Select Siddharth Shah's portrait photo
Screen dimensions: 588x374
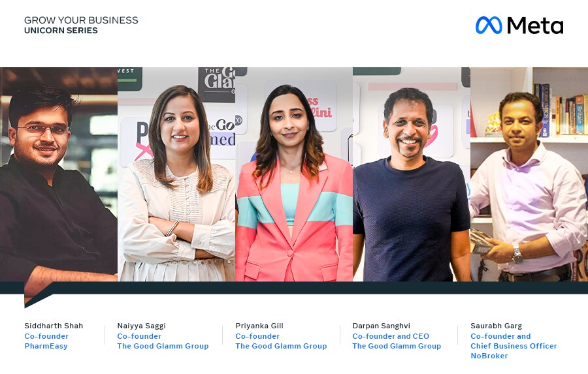coord(59,174)
